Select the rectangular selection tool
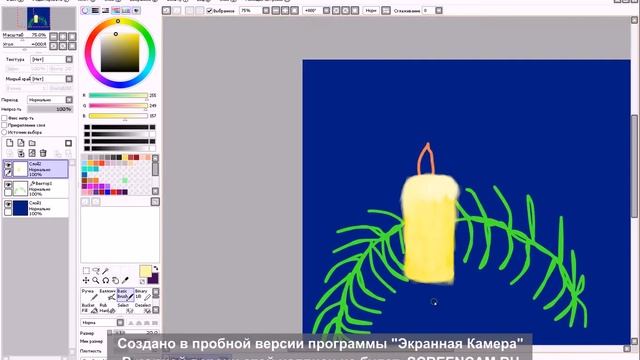Viewport: 640px width, 360px height. click(x=86, y=271)
